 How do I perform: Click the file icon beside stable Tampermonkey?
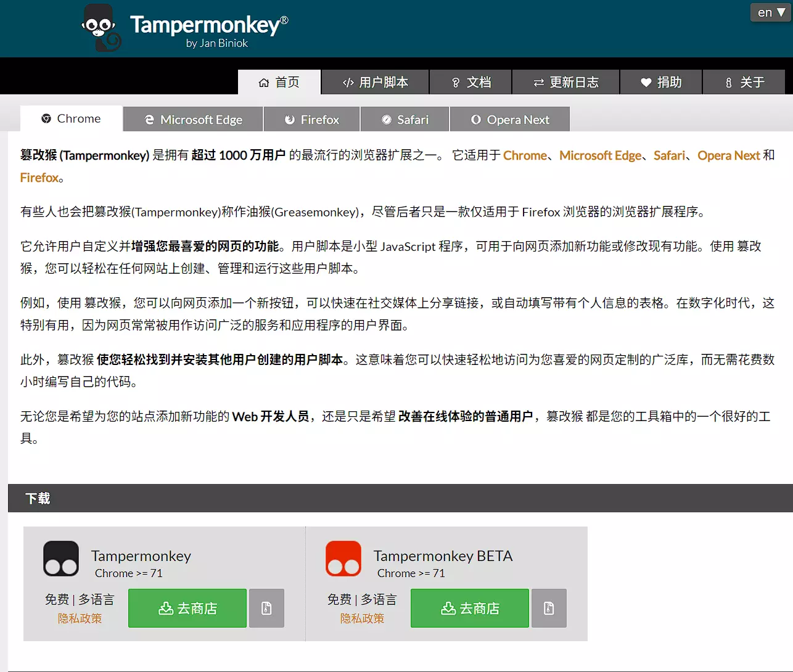pos(266,608)
